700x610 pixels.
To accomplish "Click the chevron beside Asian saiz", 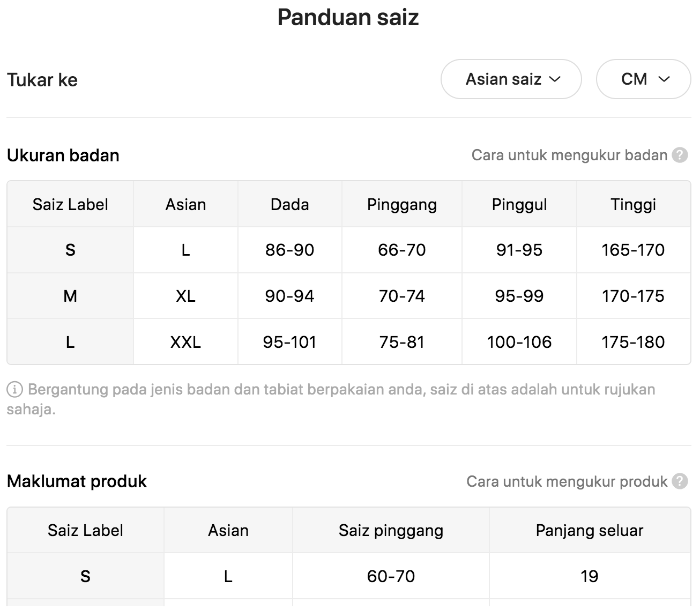I will [x=555, y=79].
